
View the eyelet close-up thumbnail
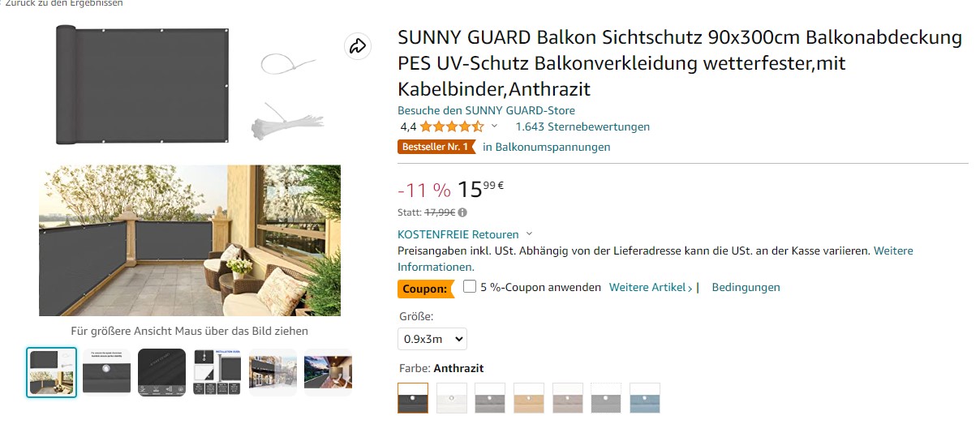point(106,372)
